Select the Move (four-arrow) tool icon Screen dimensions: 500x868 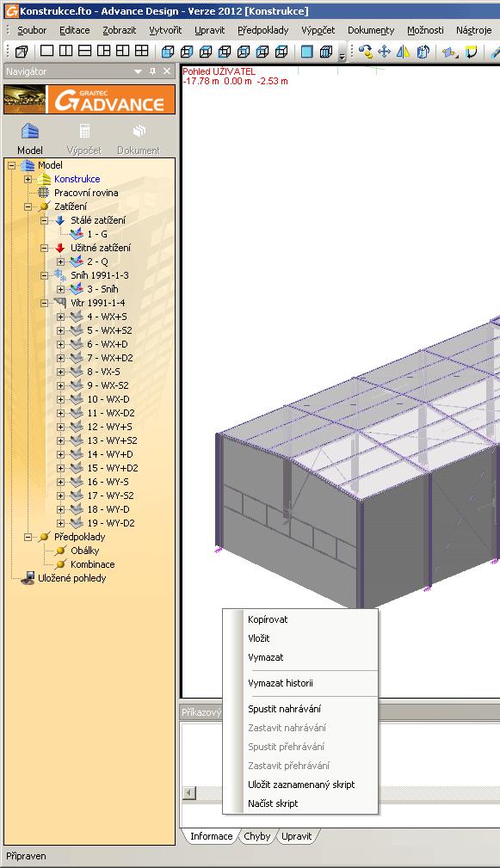click(385, 52)
